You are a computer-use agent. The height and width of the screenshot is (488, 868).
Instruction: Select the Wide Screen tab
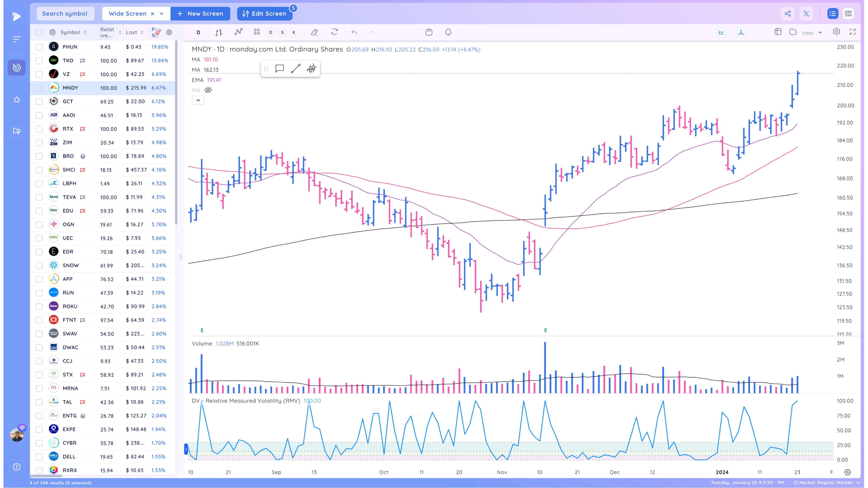(x=127, y=13)
